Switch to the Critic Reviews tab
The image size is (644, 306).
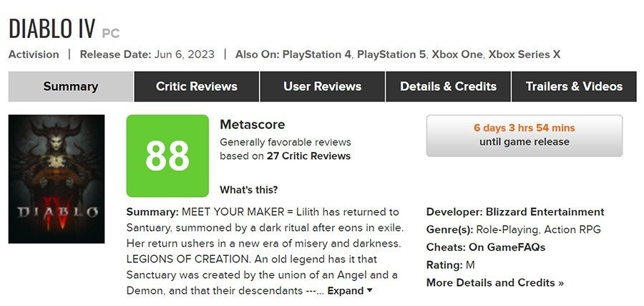point(196,87)
